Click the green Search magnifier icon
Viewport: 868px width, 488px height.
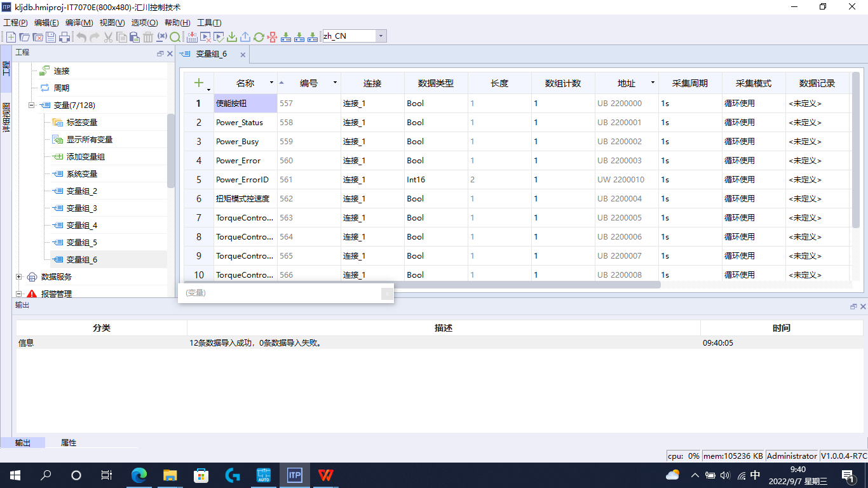click(175, 37)
